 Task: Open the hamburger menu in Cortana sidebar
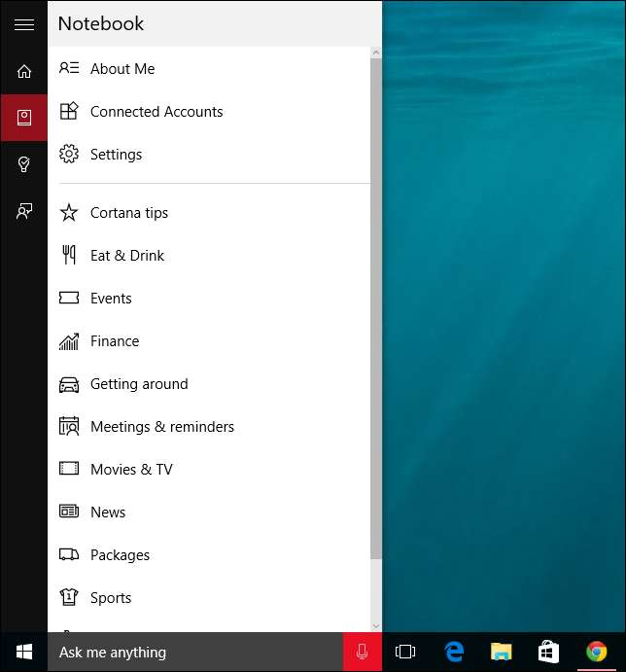[24, 24]
